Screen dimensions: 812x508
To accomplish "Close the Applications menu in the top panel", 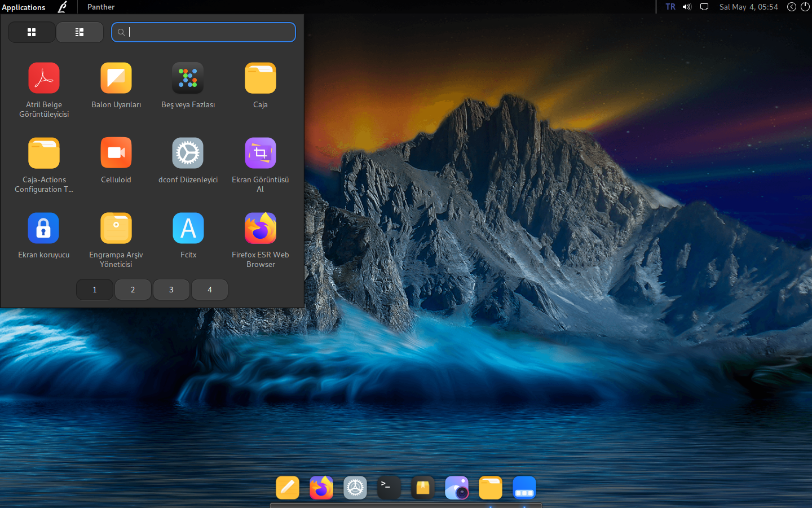I will (x=24, y=7).
